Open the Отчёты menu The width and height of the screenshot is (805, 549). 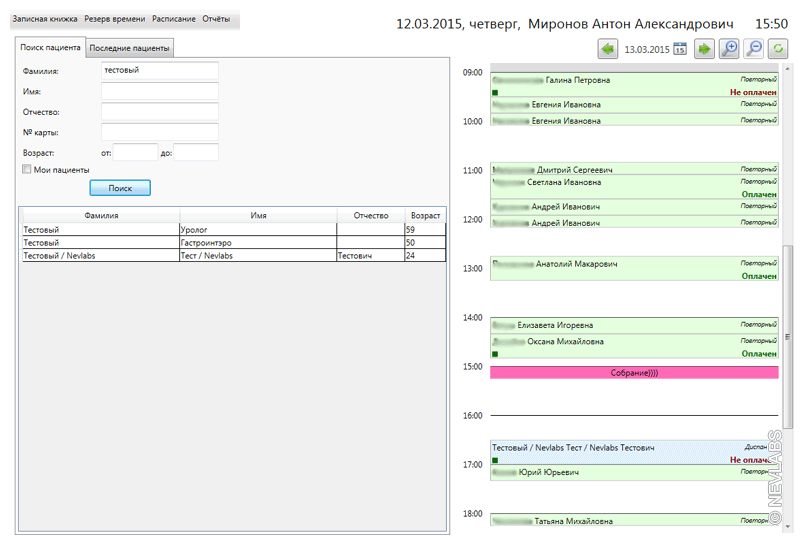click(x=216, y=19)
